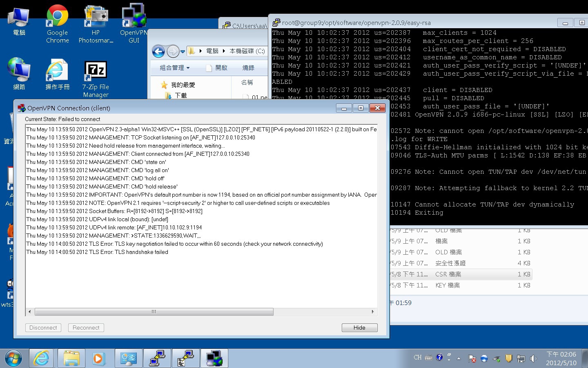Image resolution: width=588 pixels, height=368 pixels.
Task: Select 下載 in the navigation pane
Action: [176, 95]
